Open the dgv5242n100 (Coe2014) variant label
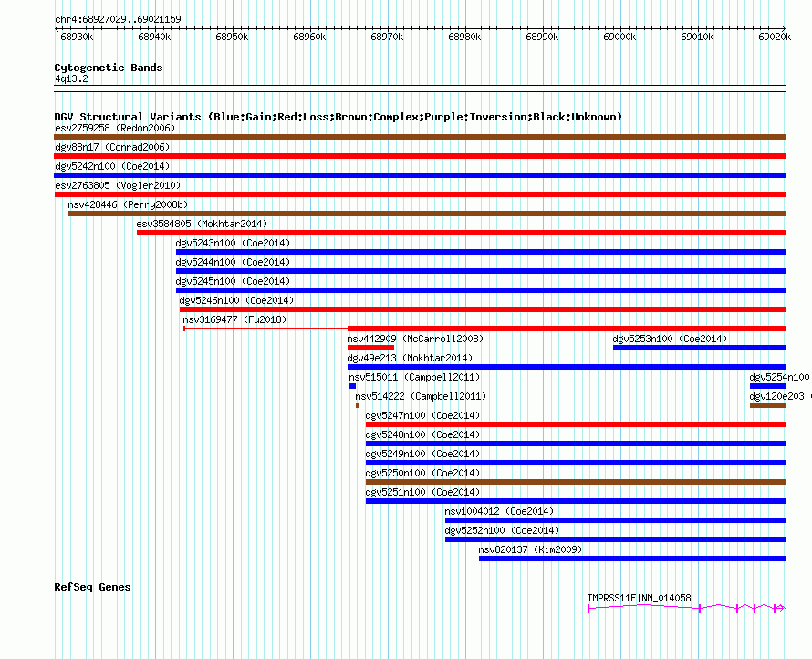The width and height of the screenshot is (812, 659). (112, 166)
